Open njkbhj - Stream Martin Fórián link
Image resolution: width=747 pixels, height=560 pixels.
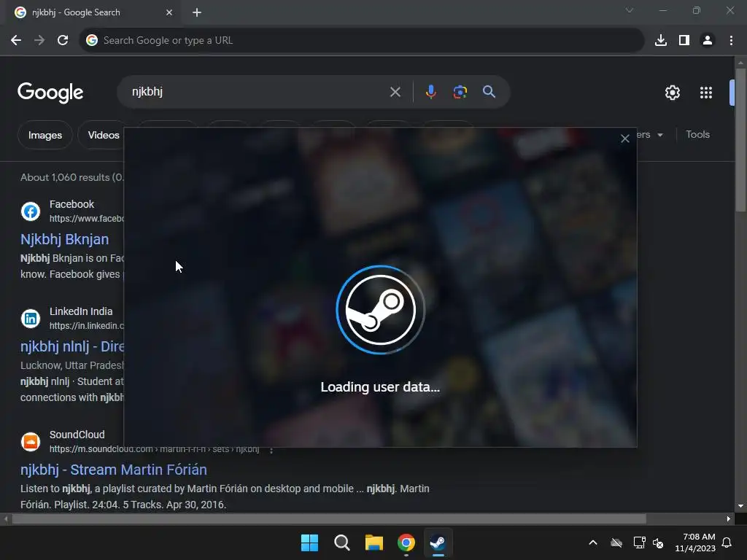113,470
